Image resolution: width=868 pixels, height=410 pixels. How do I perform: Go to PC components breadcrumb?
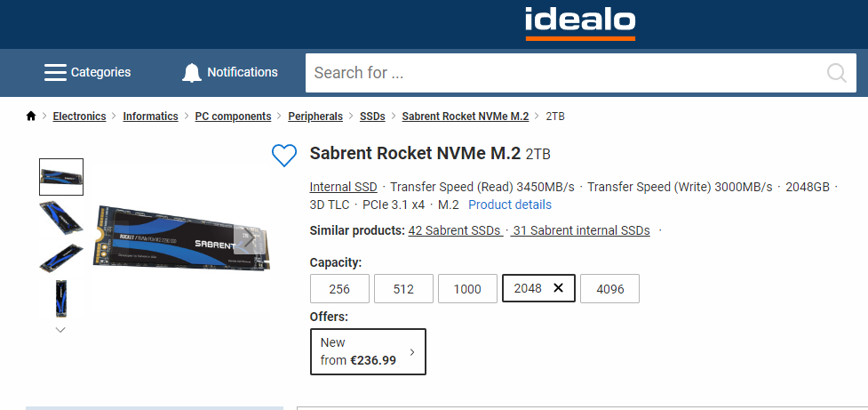coord(233,117)
